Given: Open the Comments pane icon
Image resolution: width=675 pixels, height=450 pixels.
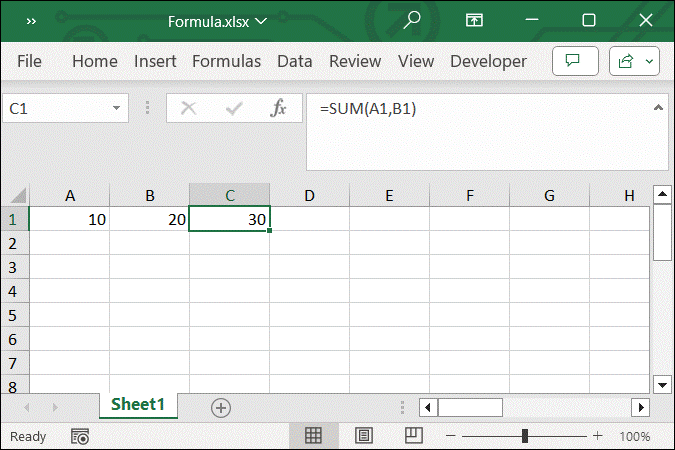Looking at the screenshot, I should (574, 61).
